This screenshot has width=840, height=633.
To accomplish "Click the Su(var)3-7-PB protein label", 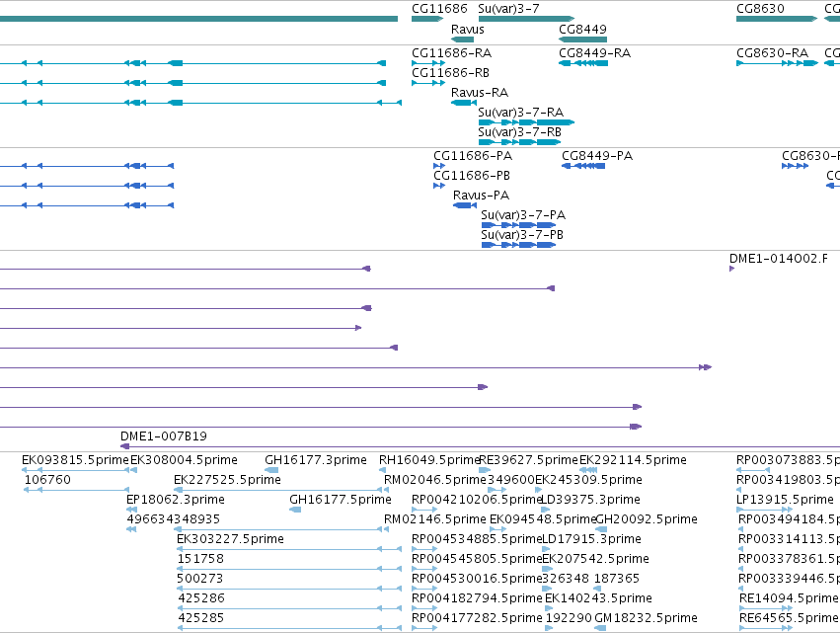I will [x=522, y=235].
